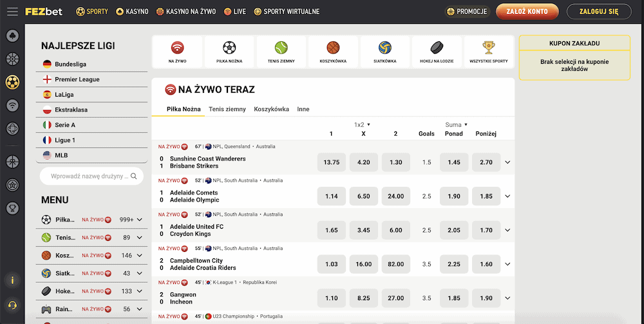644x324 pixels.
Task: Select the Siatkówka sport tile
Action: pyautogui.click(x=385, y=52)
